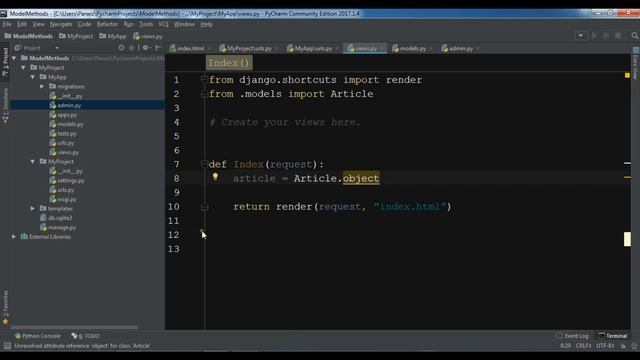This screenshot has height=360, width=640.
Task: Hide the Project panel with hide icon
Action: [x=158, y=48]
